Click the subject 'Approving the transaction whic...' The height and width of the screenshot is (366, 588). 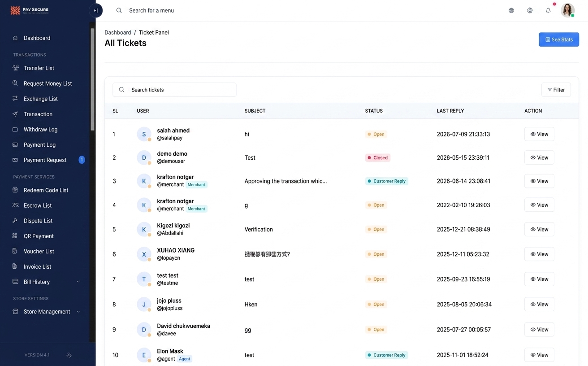[285, 181]
